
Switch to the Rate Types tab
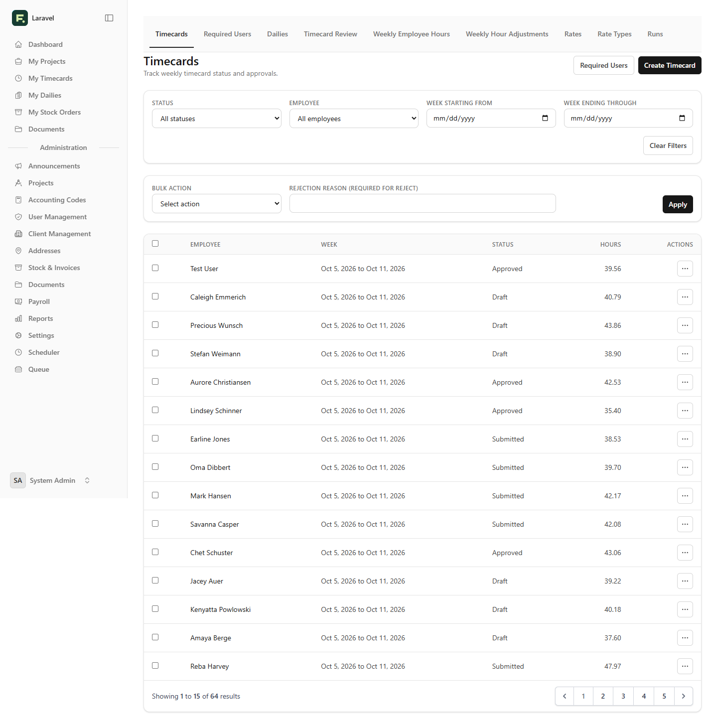coord(614,34)
